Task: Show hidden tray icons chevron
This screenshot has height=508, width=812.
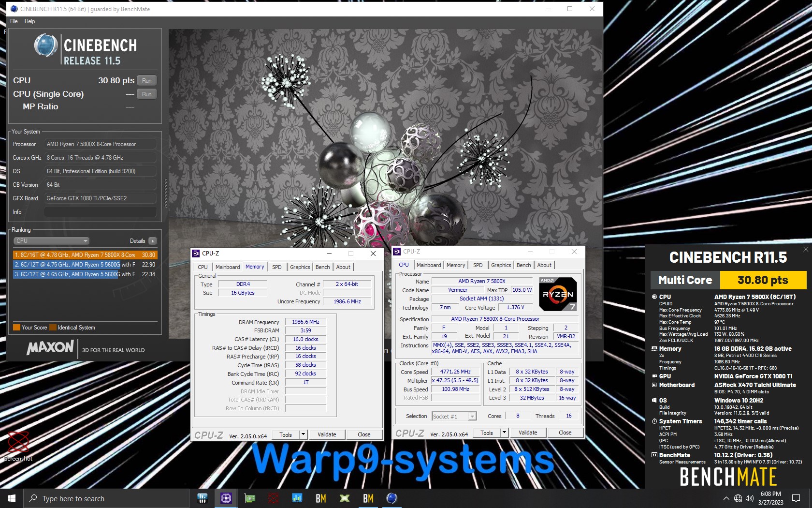Action: pyautogui.click(x=726, y=498)
